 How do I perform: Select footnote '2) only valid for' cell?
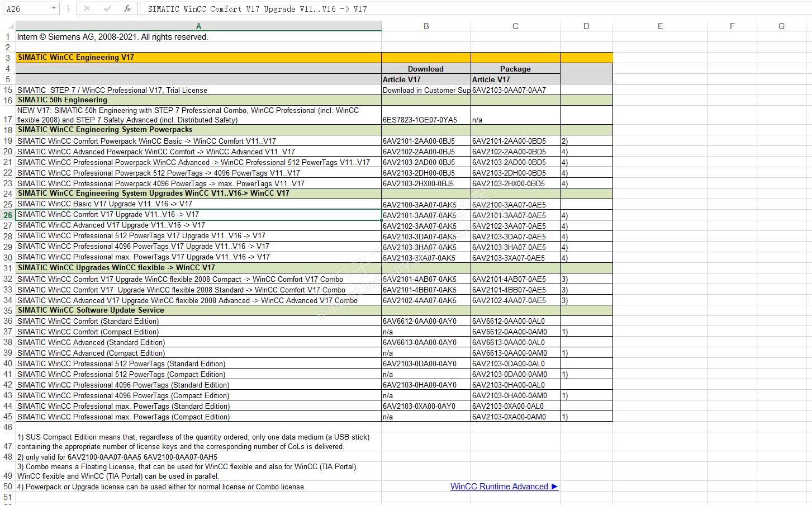point(198,457)
